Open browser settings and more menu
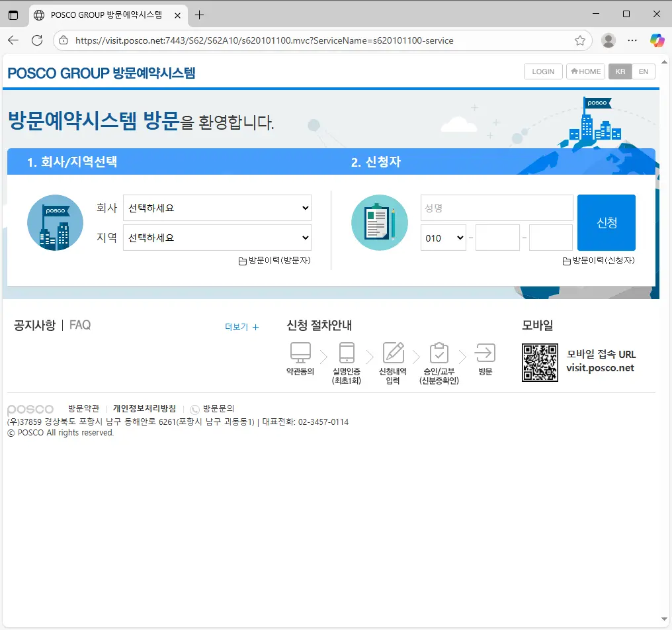This screenshot has height=630, width=672. coord(632,40)
